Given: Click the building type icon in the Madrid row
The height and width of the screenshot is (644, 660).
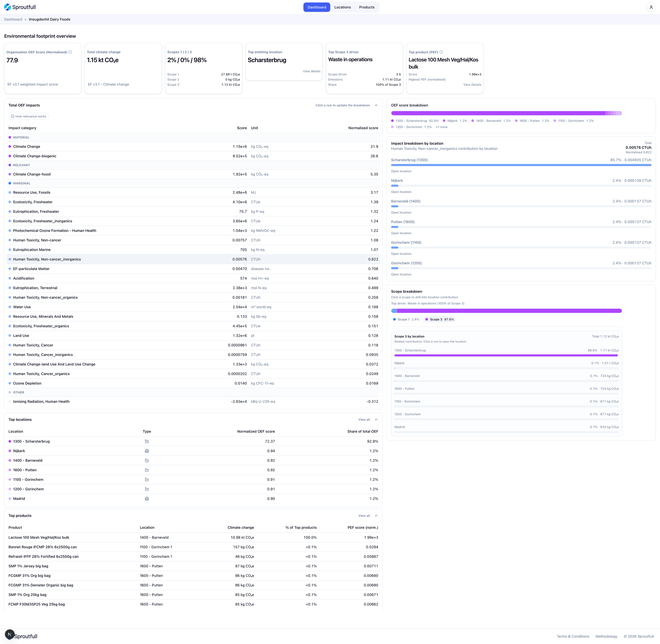Looking at the screenshot, I should 147,498.
